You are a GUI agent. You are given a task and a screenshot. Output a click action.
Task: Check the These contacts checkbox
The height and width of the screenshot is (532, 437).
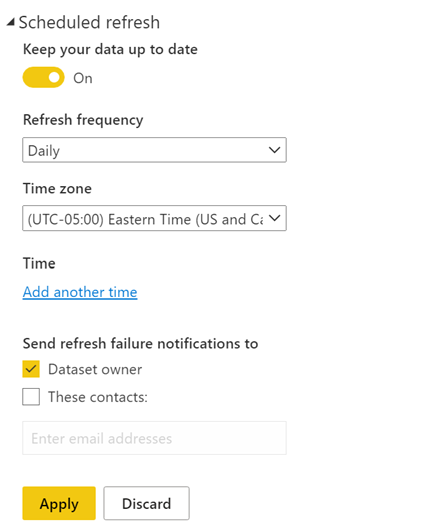[x=31, y=397]
